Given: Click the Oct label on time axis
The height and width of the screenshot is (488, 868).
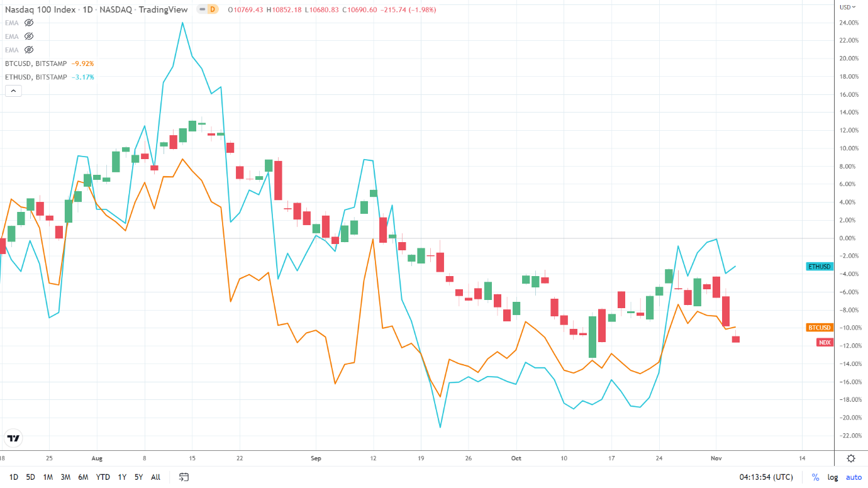Looking at the screenshot, I should [516, 458].
